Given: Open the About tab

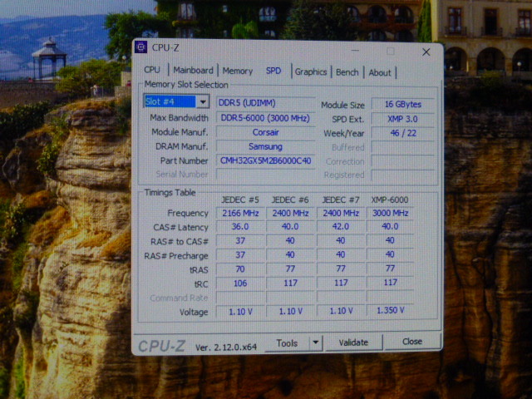Looking at the screenshot, I should [x=380, y=72].
